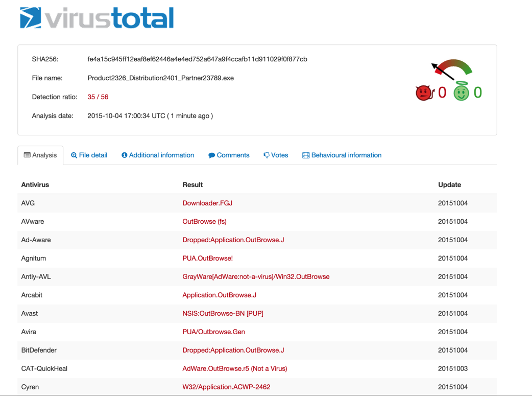Click Arcabit's Application.OutBrowse.J result
Screen dimensions: 532x396
(x=219, y=295)
